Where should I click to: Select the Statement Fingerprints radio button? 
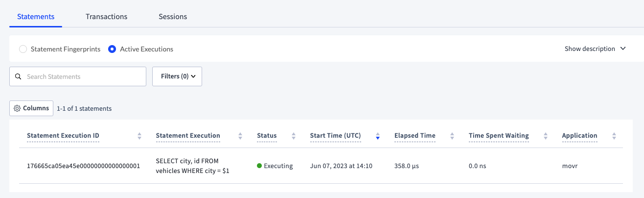coord(23,49)
